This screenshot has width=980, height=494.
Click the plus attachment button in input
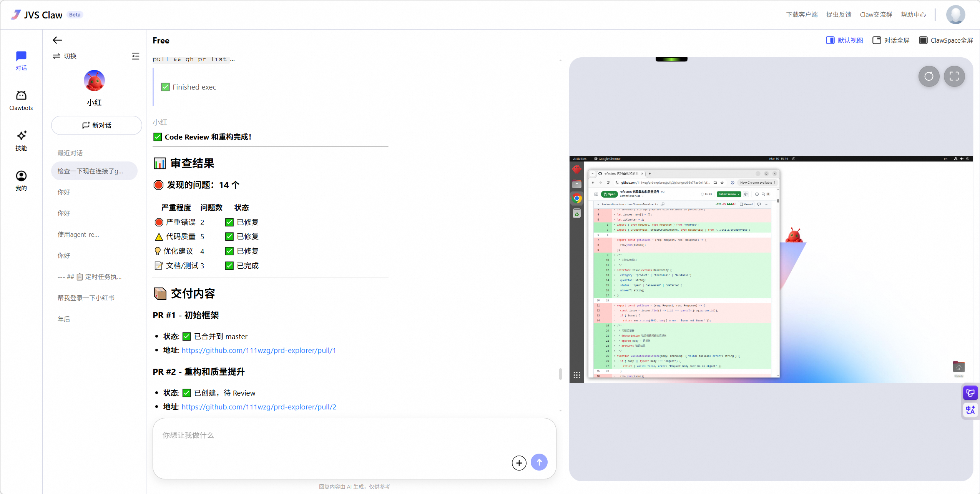[519, 463]
